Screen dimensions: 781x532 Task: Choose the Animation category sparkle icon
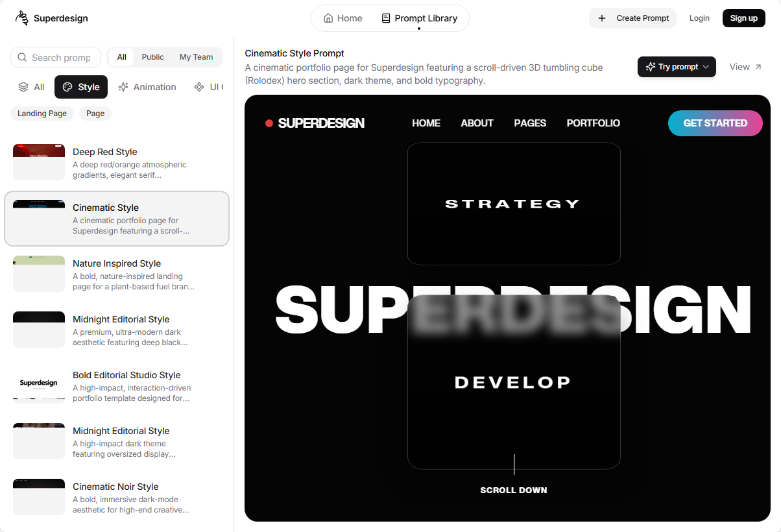point(123,87)
